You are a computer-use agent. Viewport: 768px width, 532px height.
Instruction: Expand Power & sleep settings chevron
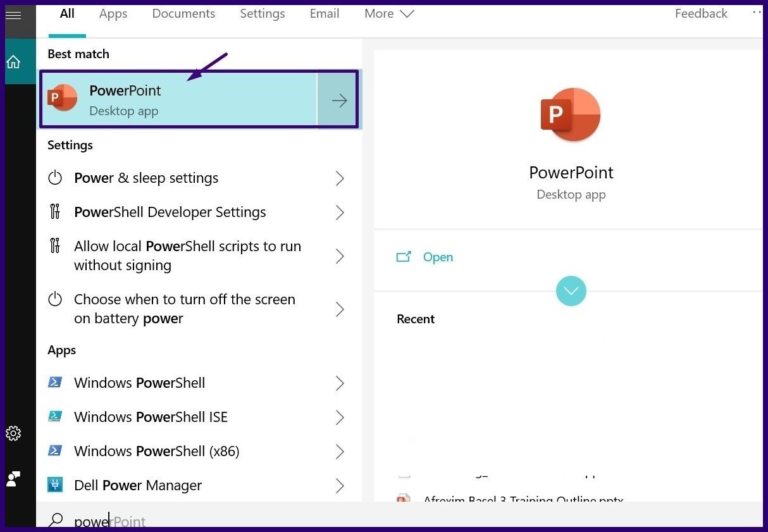340,178
